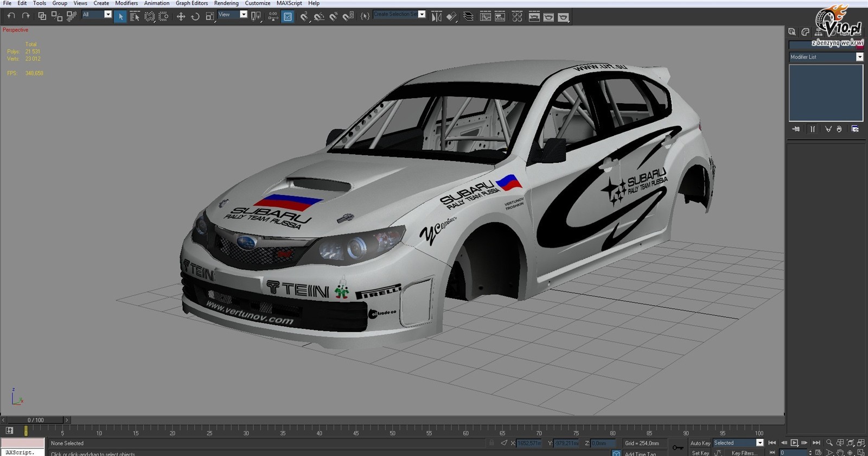Open the Edit menu

[x=22, y=3]
